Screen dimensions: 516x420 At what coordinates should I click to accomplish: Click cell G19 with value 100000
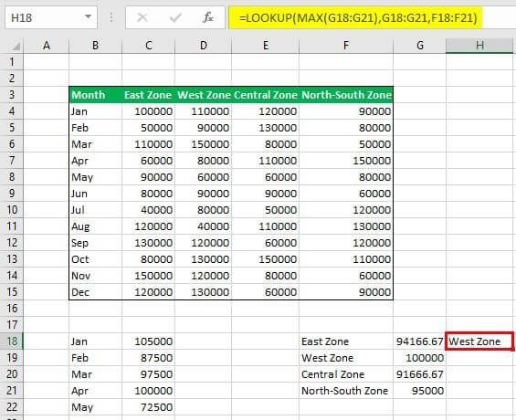tap(419, 358)
